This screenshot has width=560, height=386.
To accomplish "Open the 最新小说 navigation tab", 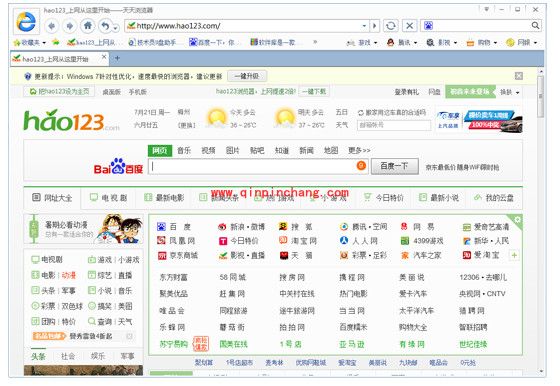I will pyautogui.click(x=439, y=197).
